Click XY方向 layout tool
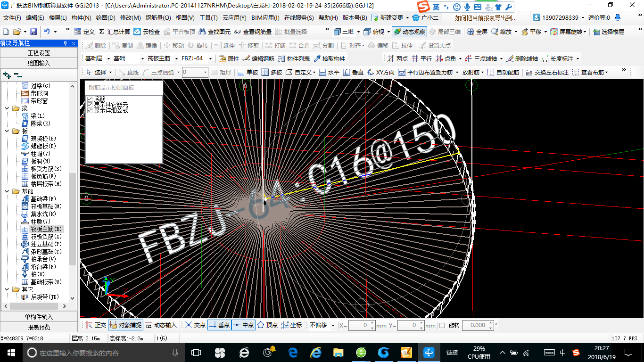Screen dimensions: 644x362 coord(380,72)
